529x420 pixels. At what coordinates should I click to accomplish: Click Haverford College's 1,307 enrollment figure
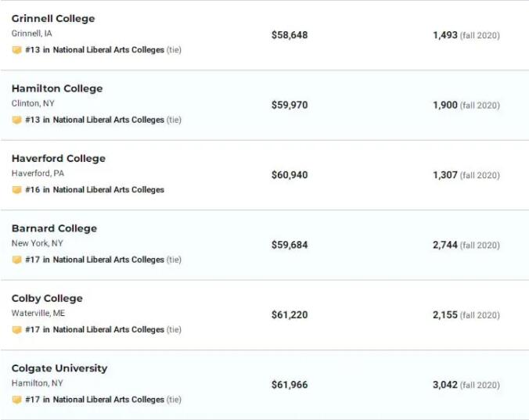(x=445, y=175)
